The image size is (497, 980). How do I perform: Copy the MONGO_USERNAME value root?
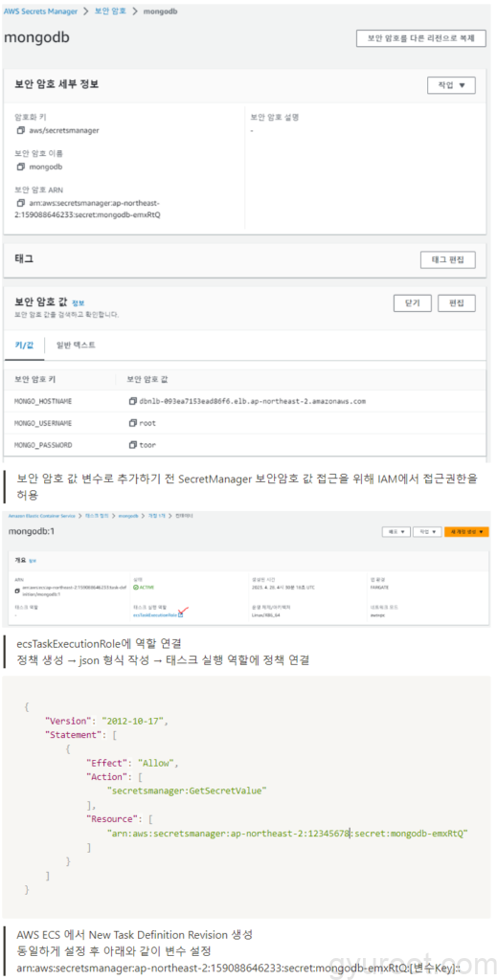tap(132, 423)
